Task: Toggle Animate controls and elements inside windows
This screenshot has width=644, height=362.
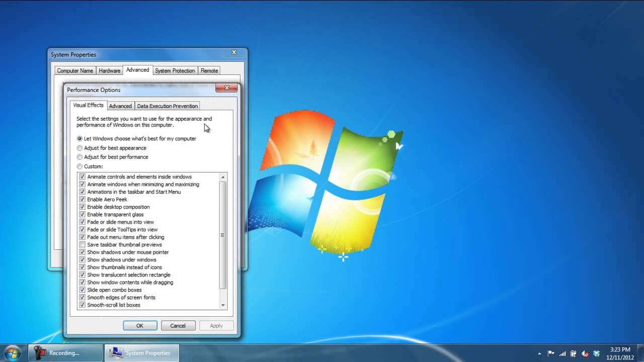Action: (x=83, y=177)
